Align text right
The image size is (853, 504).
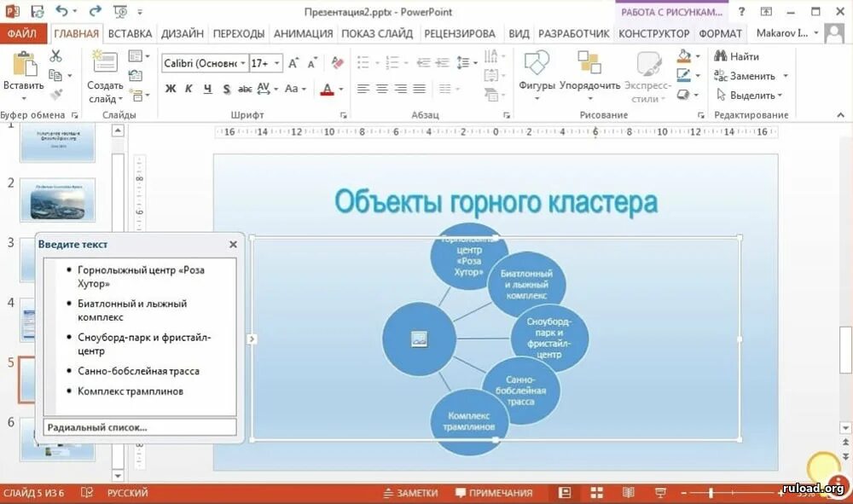pos(400,89)
